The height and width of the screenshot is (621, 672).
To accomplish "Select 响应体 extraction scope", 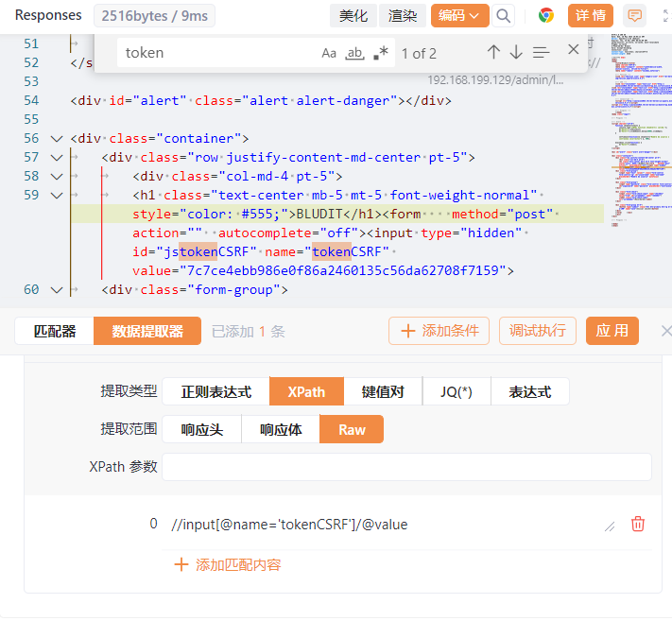I will click(x=281, y=429).
